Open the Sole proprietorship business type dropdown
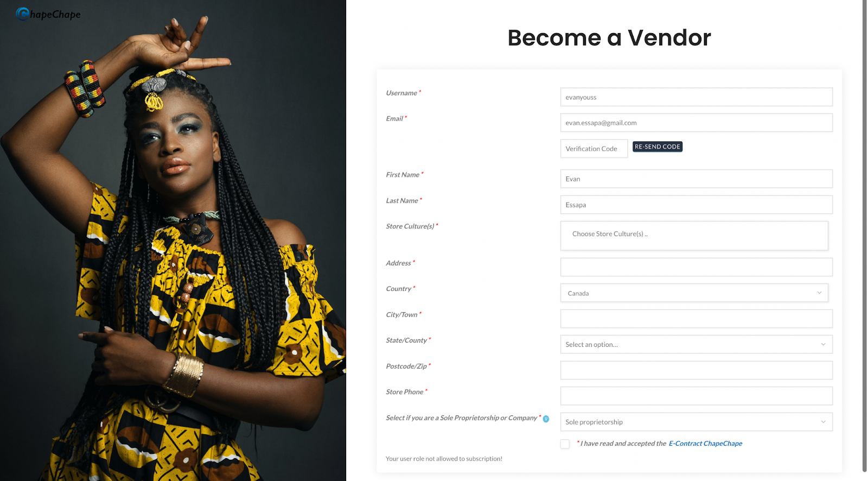The image size is (868, 481). 696,422
